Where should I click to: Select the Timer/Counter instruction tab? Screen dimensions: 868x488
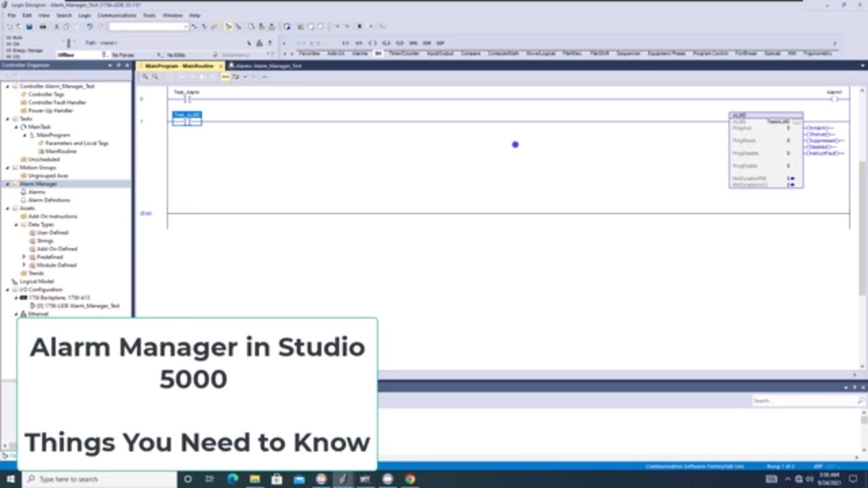pyautogui.click(x=404, y=54)
